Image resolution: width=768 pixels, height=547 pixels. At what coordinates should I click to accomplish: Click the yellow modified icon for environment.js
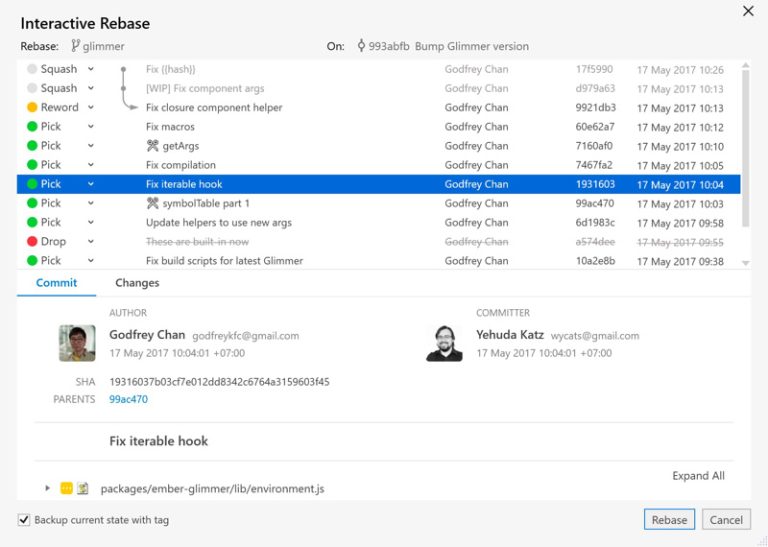click(x=66, y=489)
